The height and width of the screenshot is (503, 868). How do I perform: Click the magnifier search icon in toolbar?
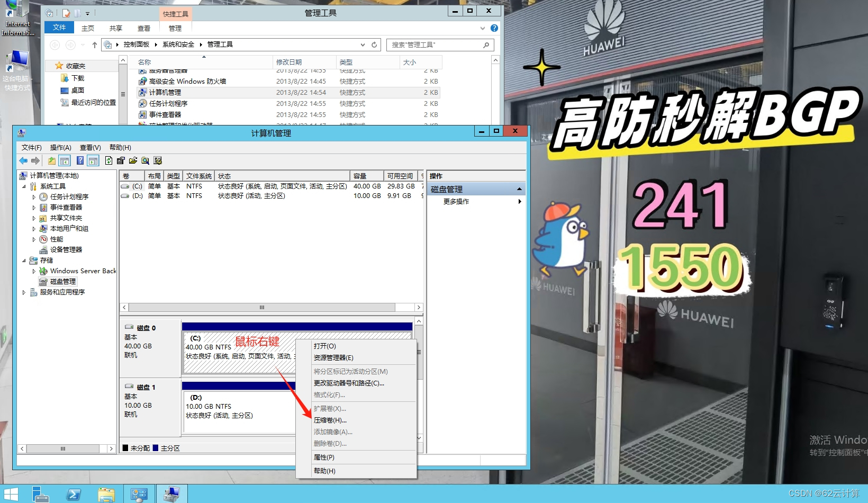145,160
